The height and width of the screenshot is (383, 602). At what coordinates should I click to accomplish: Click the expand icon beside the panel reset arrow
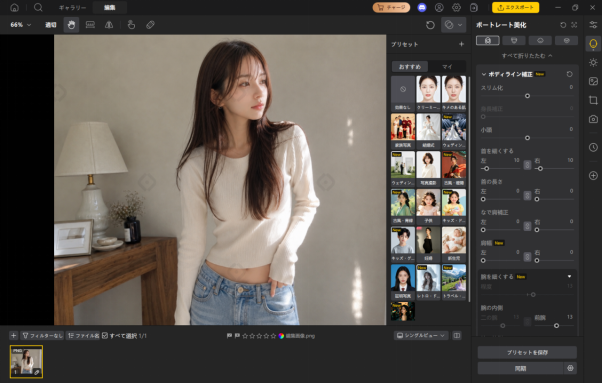(x=574, y=25)
